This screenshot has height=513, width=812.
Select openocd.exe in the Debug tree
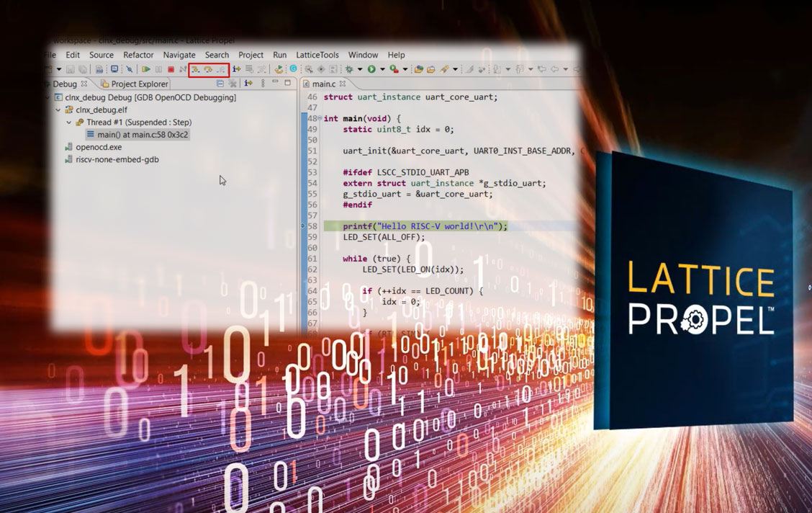[93, 147]
